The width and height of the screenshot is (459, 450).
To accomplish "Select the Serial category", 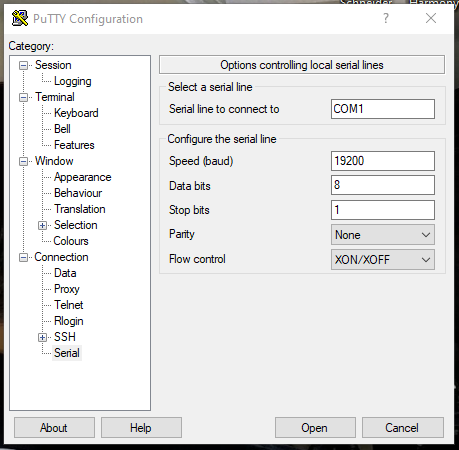I will point(67,353).
